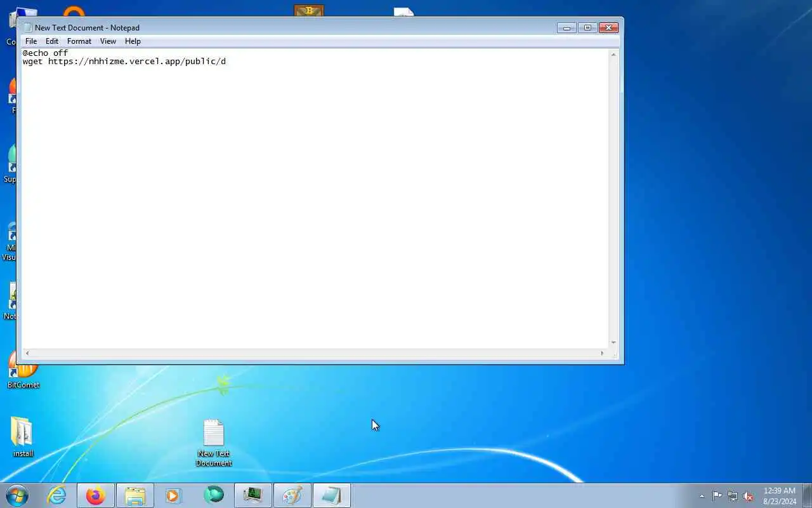Launch Internet Explorer from the taskbar
The image size is (812, 508).
pyautogui.click(x=57, y=495)
